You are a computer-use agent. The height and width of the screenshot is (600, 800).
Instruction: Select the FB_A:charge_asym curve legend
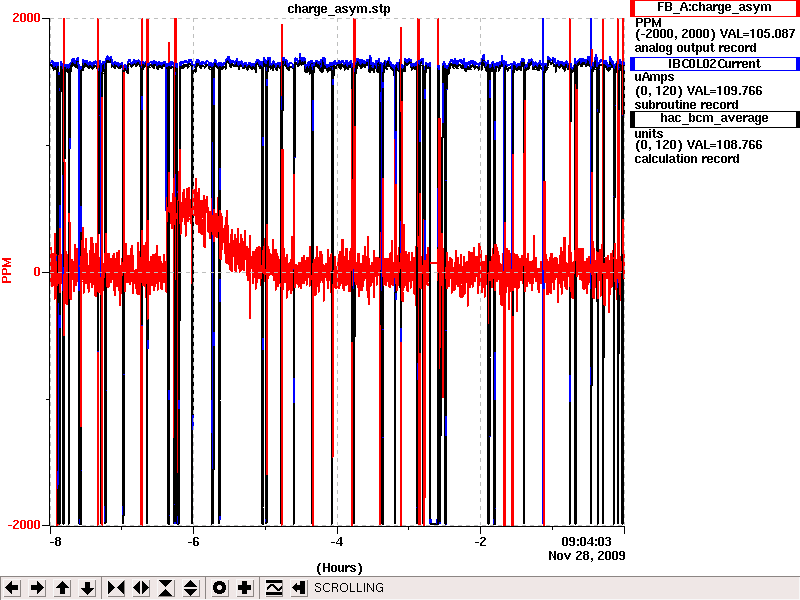point(714,8)
